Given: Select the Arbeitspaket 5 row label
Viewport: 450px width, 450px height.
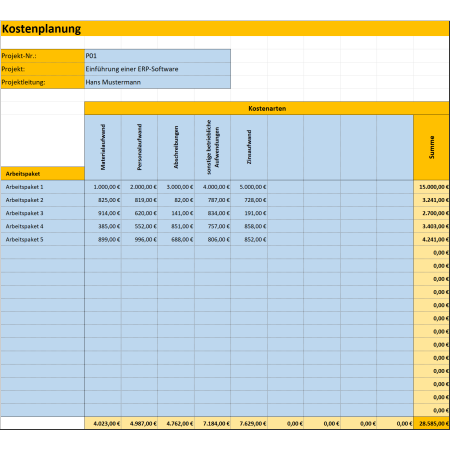Looking at the screenshot, I should coord(42,239).
